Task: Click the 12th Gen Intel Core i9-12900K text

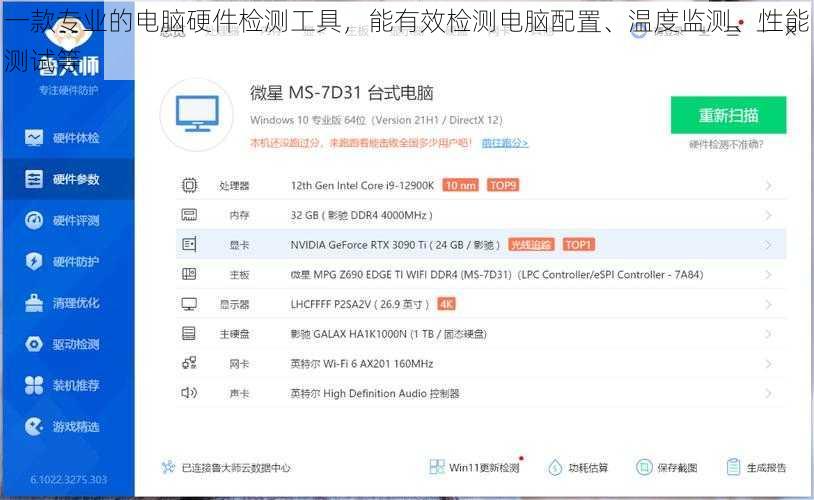Action: coord(362,185)
